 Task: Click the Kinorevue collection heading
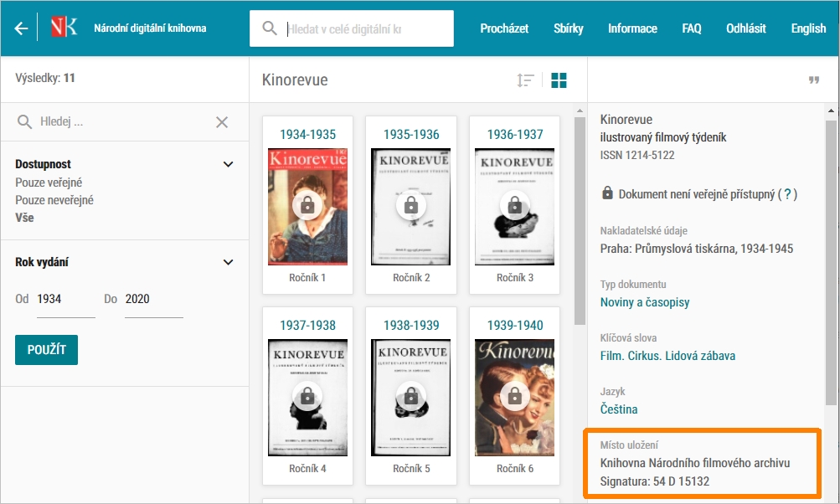(x=295, y=80)
